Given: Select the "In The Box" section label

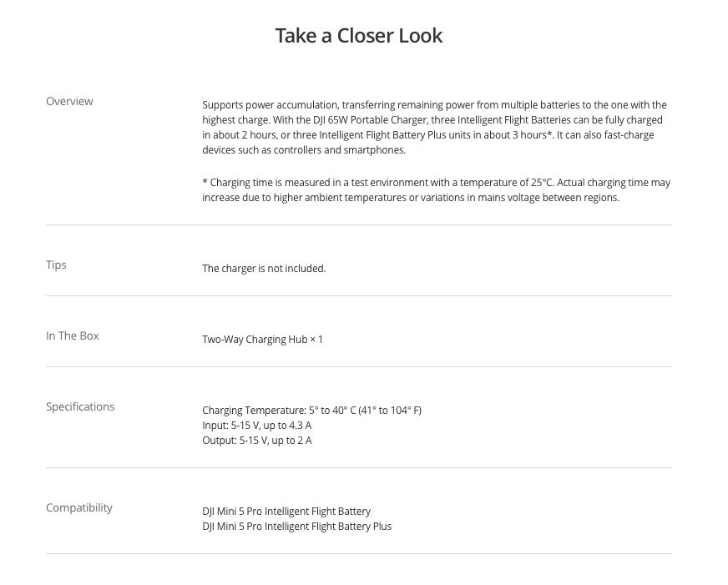Looking at the screenshot, I should click(73, 335).
